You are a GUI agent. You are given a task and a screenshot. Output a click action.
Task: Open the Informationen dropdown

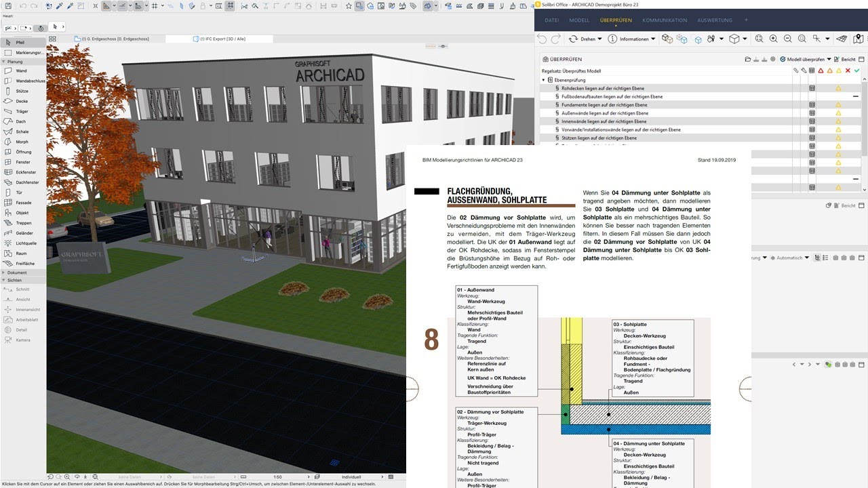coord(632,39)
